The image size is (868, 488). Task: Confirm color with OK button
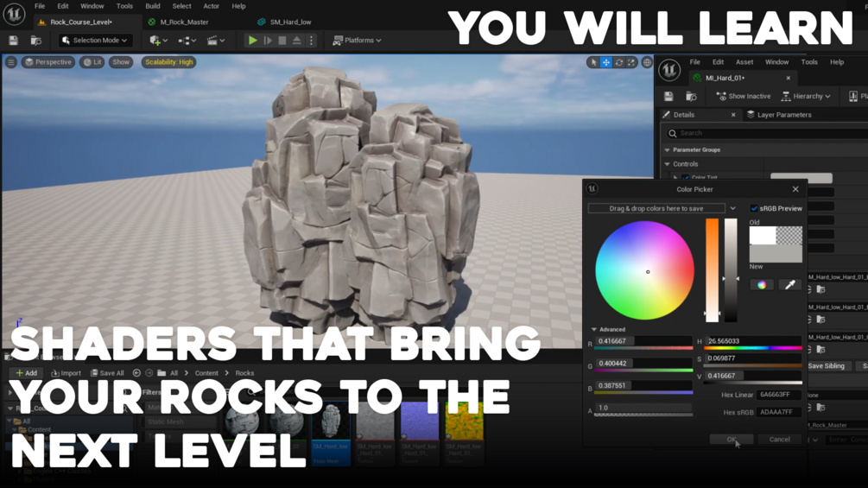point(732,440)
